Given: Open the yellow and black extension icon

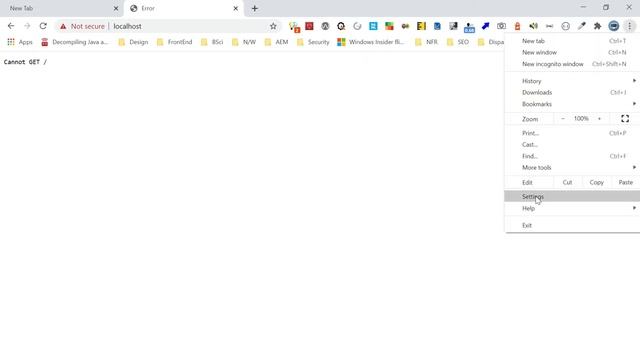Looking at the screenshot, I should click(x=421, y=26).
